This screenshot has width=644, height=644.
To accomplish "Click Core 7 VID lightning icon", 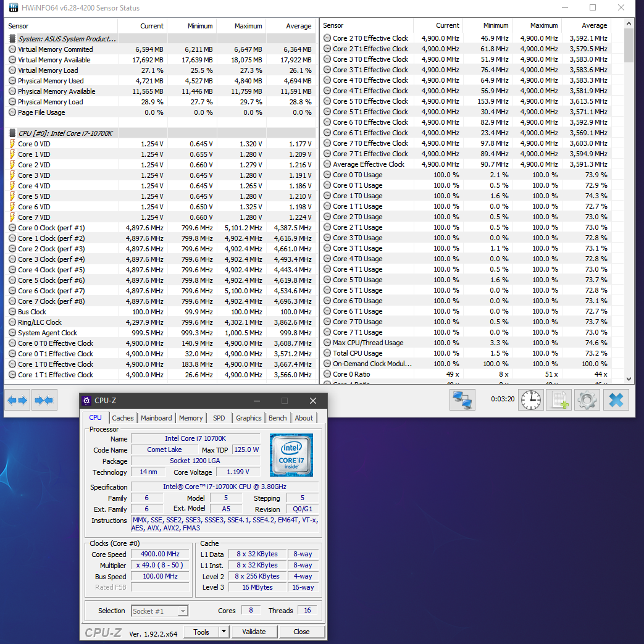I will (12, 217).
